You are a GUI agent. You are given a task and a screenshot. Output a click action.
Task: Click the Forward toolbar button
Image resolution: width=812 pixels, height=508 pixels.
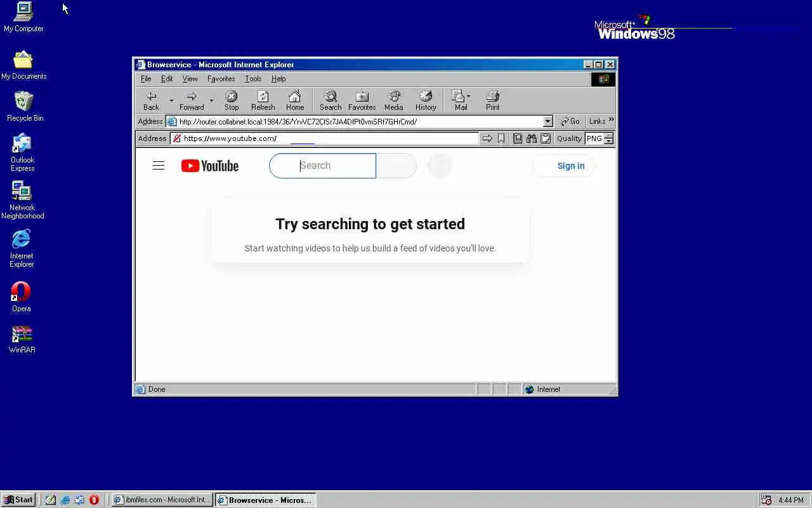click(192, 100)
